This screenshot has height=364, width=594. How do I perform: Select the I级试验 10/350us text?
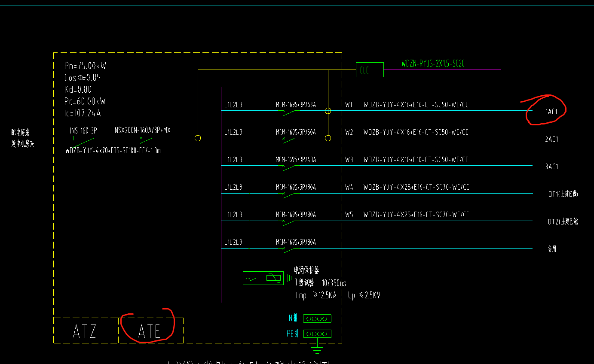point(320,283)
